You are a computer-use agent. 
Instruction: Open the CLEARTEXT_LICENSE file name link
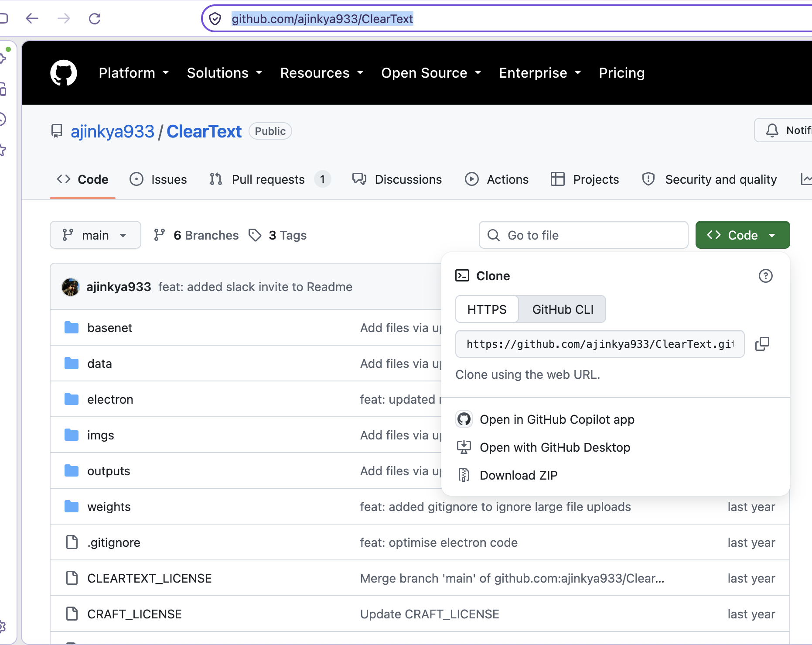150,578
